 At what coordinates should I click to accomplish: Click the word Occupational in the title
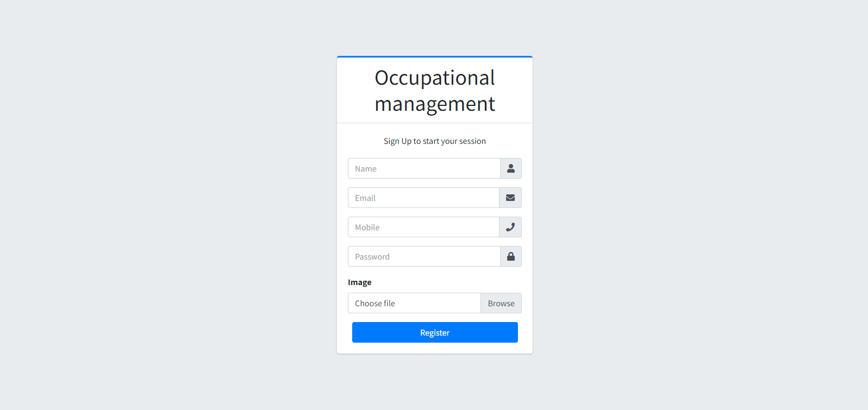click(x=435, y=78)
